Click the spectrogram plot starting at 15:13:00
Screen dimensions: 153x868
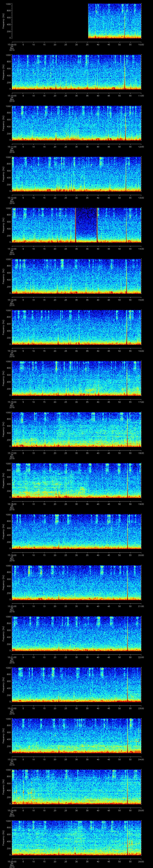pos(77,225)
